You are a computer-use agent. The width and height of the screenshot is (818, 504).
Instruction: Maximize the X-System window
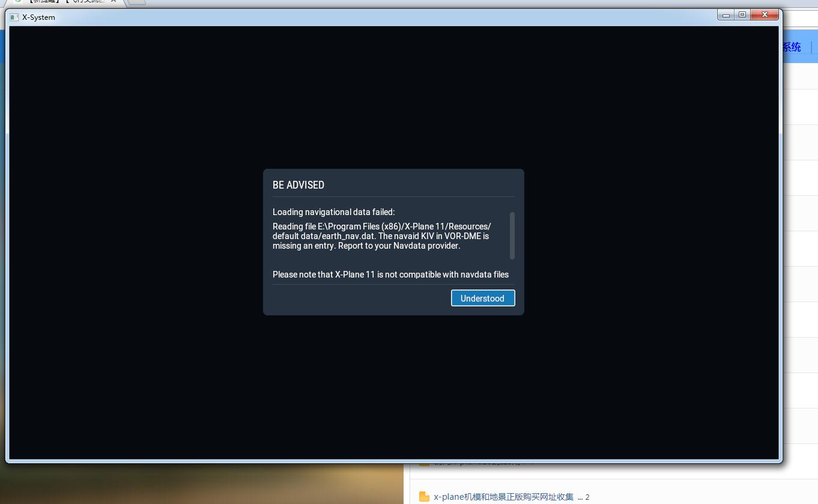742,15
